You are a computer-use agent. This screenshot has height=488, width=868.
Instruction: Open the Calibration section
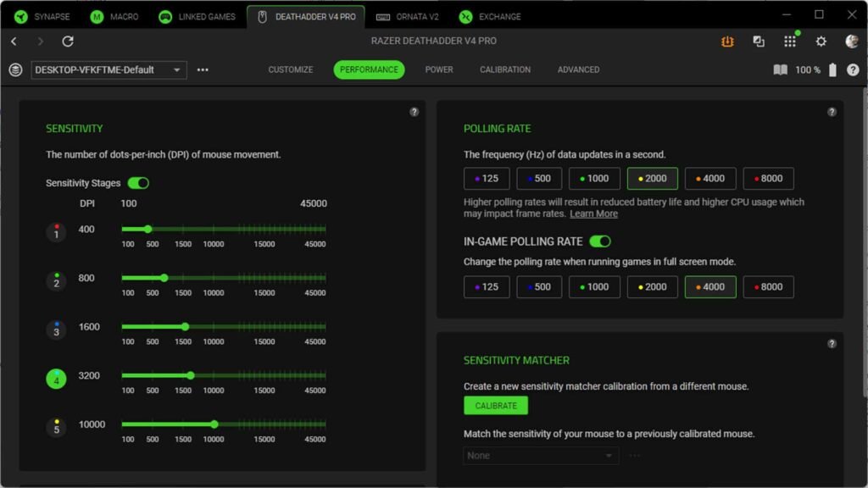coord(505,69)
